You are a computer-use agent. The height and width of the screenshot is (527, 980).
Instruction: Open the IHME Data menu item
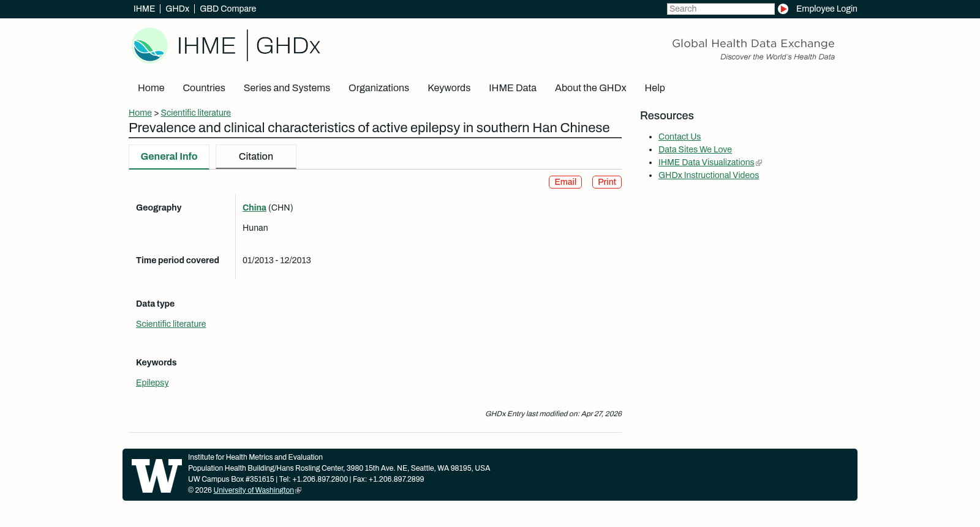pyautogui.click(x=513, y=88)
